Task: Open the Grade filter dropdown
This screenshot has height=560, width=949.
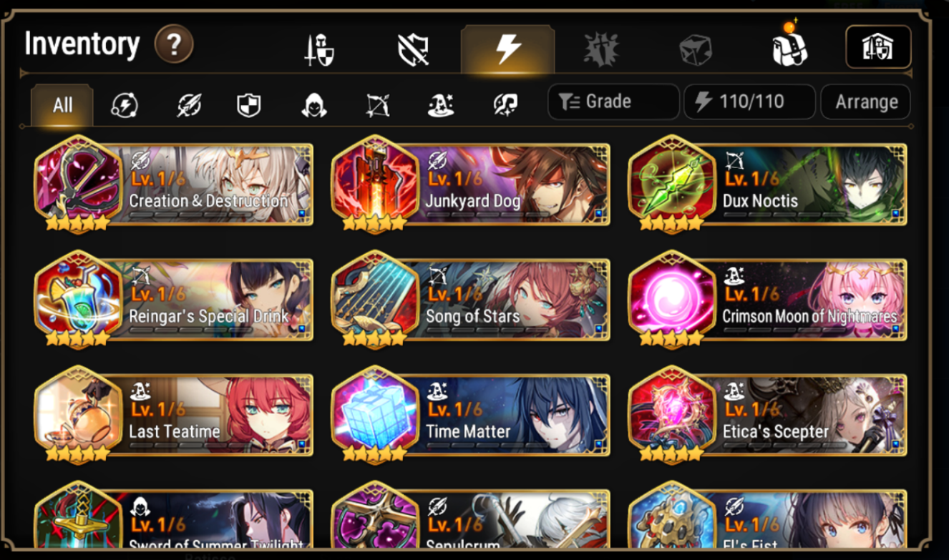Action: [613, 102]
